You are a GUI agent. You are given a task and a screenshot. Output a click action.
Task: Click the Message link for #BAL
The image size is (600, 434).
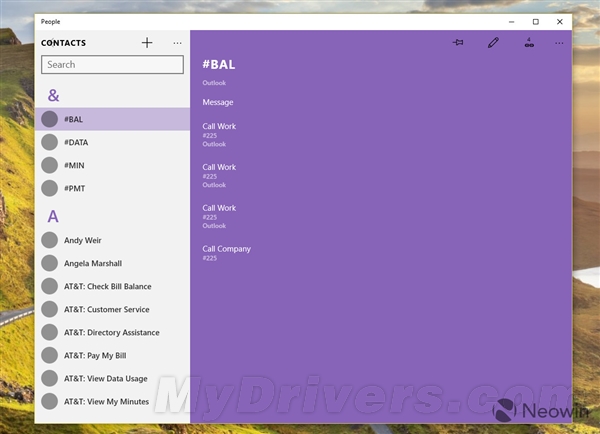click(x=218, y=102)
